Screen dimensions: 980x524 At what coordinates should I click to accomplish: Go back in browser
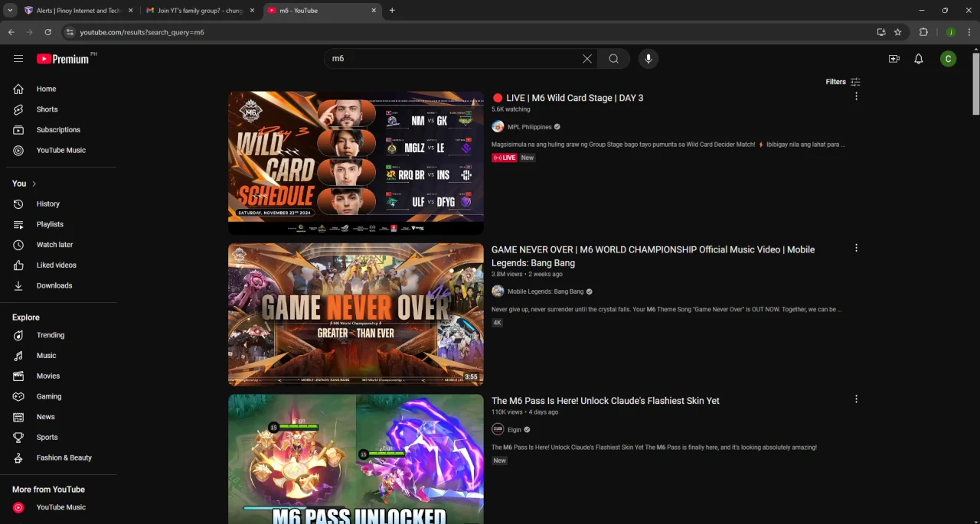pyautogui.click(x=11, y=32)
